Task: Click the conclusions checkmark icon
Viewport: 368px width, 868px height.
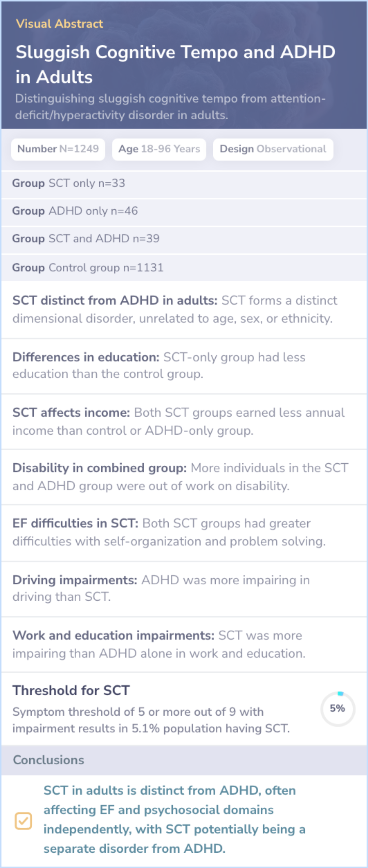Action: coord(23,821)
